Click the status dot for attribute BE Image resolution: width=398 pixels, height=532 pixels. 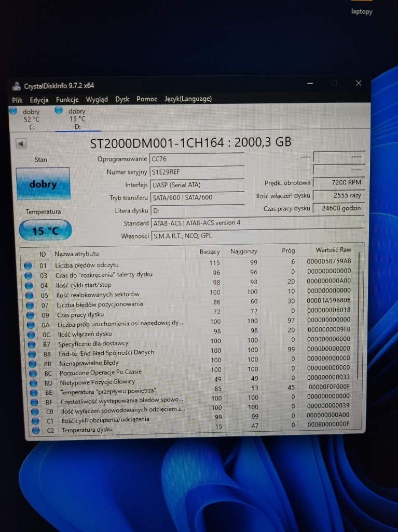pos(34,393)
